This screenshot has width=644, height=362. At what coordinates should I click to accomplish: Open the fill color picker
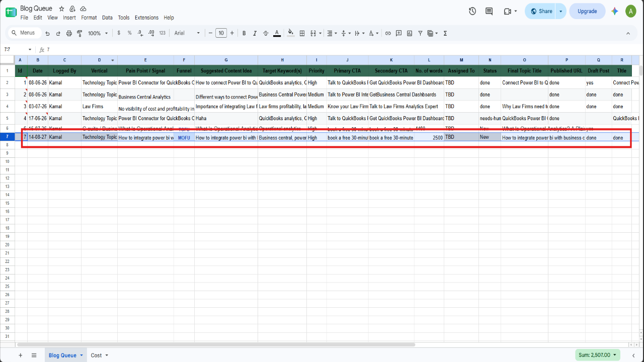290,33
